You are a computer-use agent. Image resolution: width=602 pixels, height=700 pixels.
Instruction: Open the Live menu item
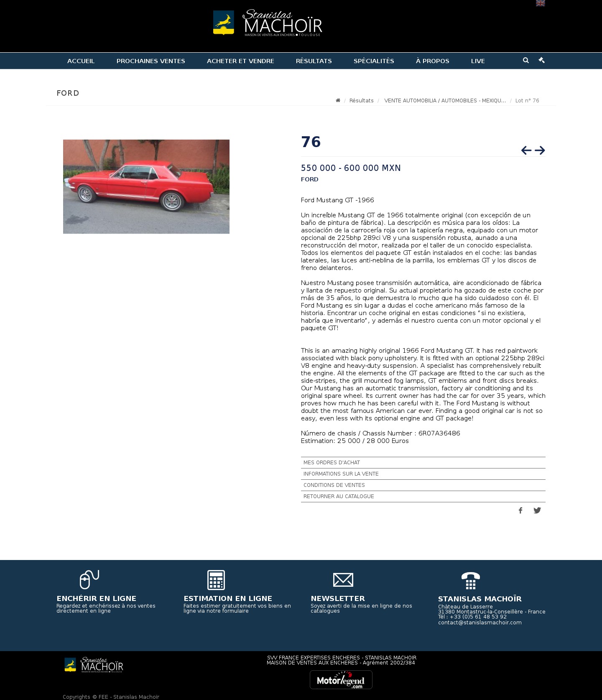point(478,61)
